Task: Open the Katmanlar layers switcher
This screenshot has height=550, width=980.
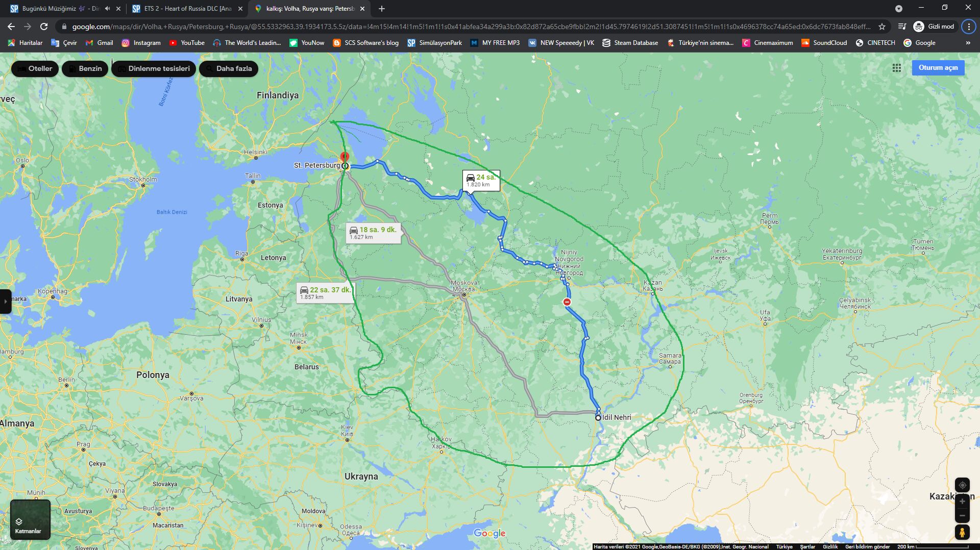Action: 30,519
